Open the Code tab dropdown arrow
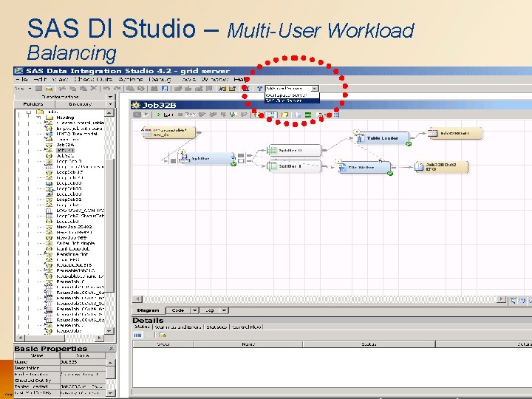The image size is (532, 399). coord(194,310)
